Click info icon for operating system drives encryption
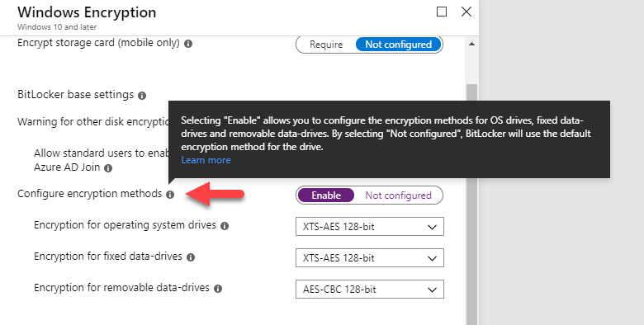 [225, 226]
